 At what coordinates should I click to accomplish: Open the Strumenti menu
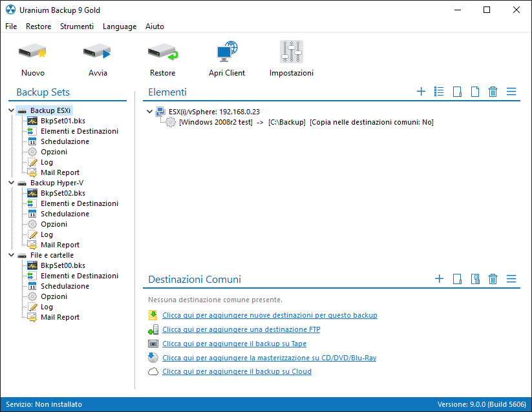[76, 26]
